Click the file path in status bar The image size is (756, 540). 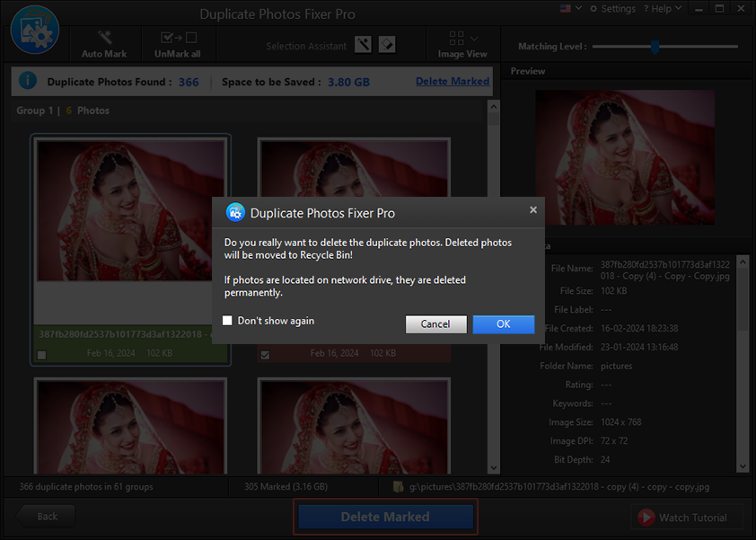click(559, 487)
